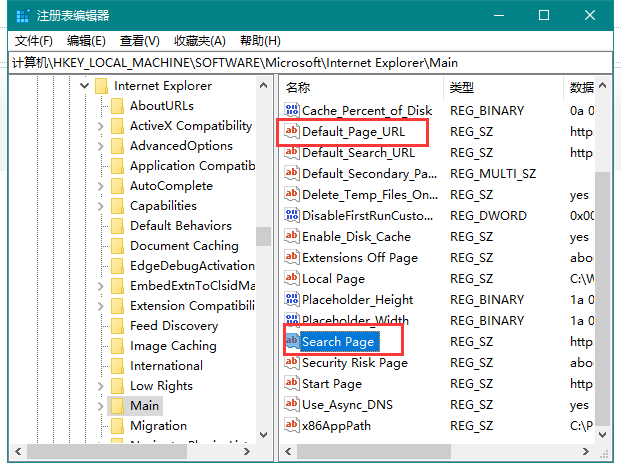Select the Search Page registry value
The height and width of the screenshot is (470, 621).
tap(338, 342)
